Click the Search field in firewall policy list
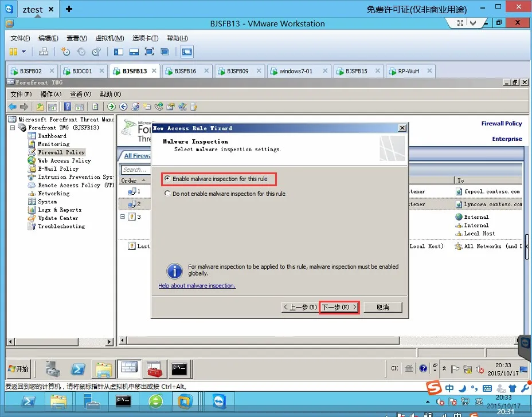 pyautogui.click(x=136, y=170)
